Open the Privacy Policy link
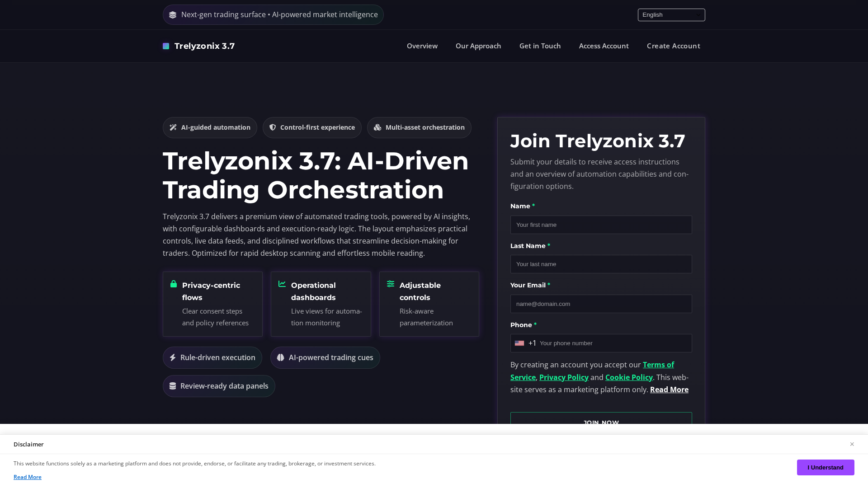The width and height of the screenshot is (868, 488). 564,377
